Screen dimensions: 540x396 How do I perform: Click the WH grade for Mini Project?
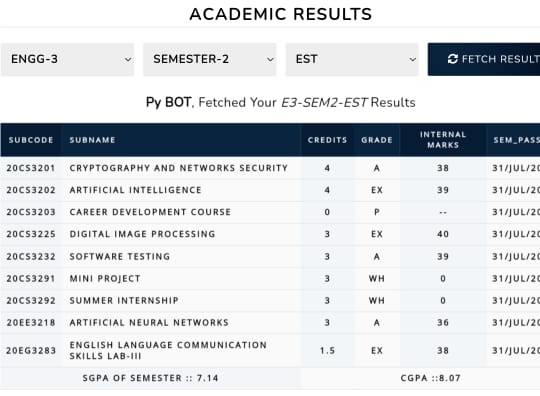(377, 279)
